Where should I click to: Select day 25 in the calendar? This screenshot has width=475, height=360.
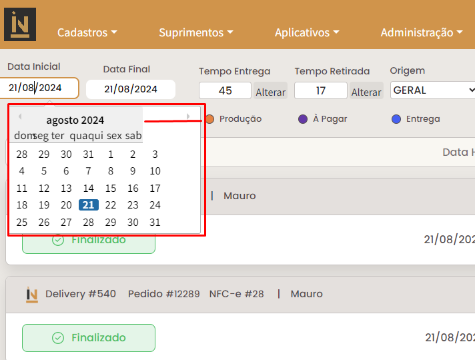point(22,222)
